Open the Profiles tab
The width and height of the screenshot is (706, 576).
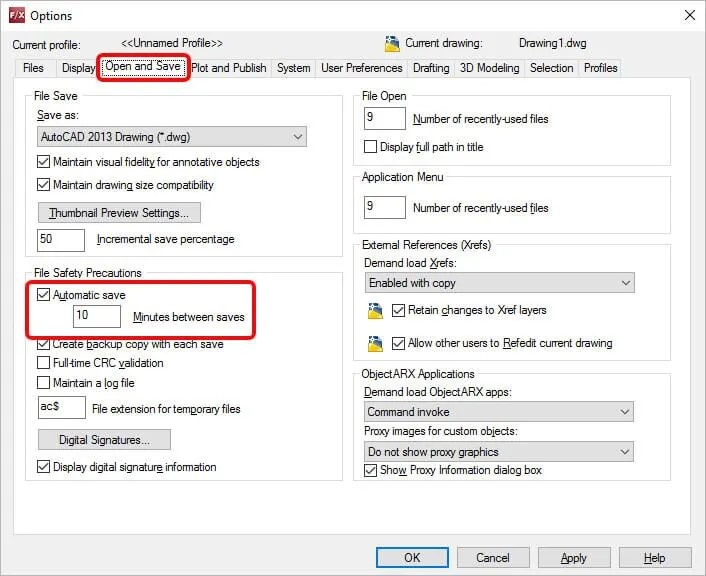[x=600, y=68]
